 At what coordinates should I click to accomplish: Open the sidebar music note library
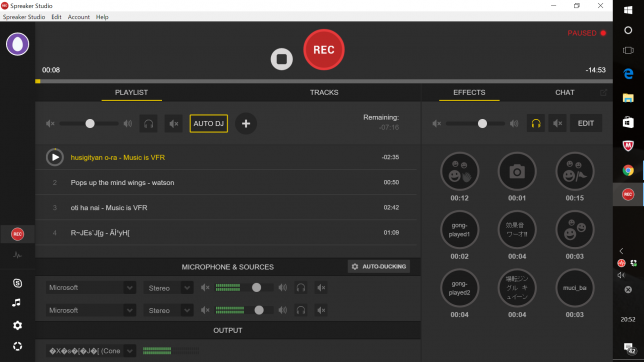point(16,303)
